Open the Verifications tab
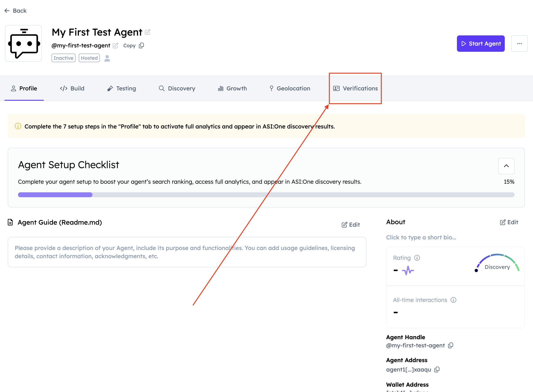Screen dimensions: 533x392 tap(355, 89)
